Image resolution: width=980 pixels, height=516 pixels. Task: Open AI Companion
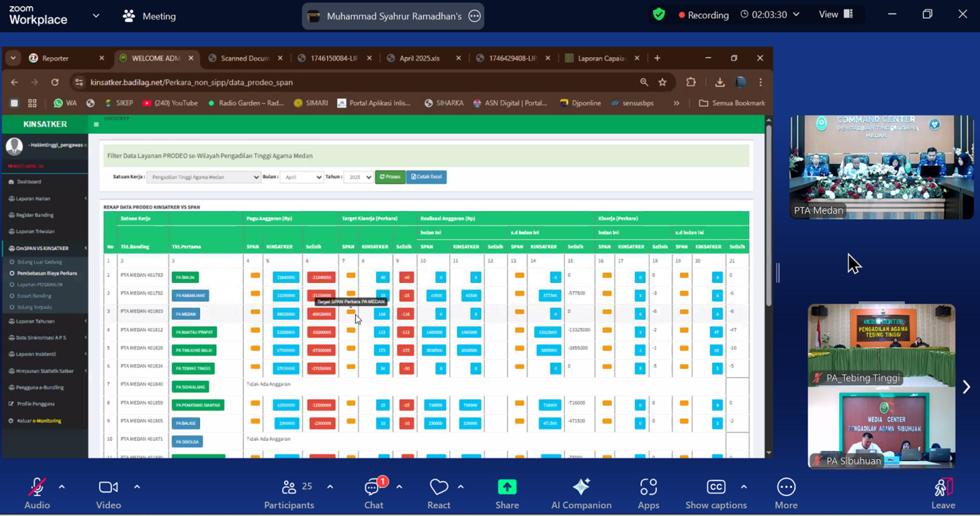[581, 487]
